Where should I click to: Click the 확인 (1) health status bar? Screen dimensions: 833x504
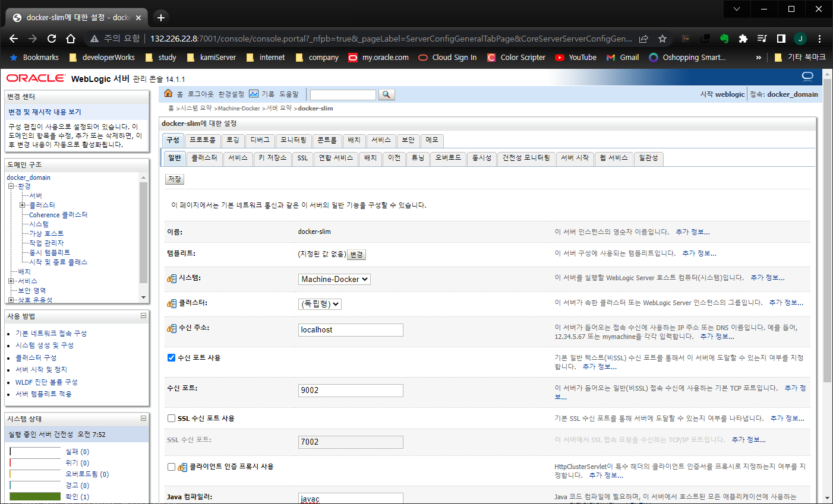point(35,496)
